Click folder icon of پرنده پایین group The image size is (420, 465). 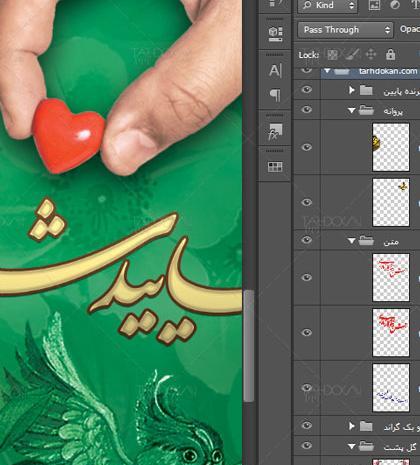pos(366,90)
